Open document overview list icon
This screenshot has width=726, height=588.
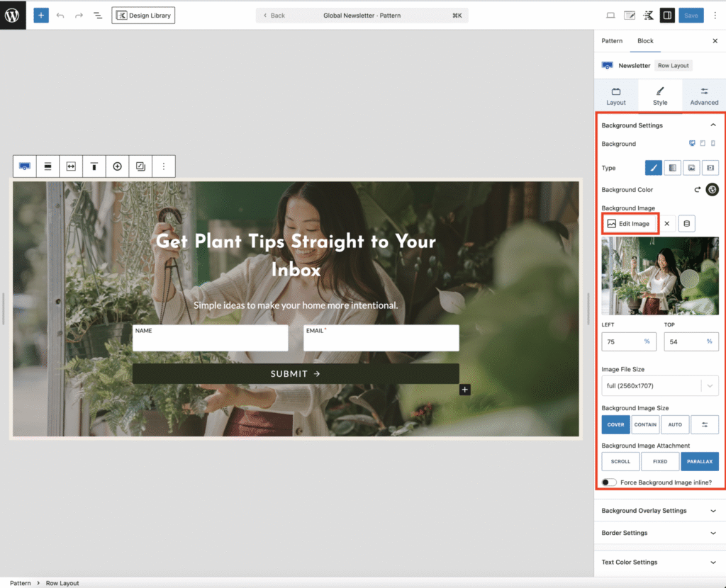98,15
